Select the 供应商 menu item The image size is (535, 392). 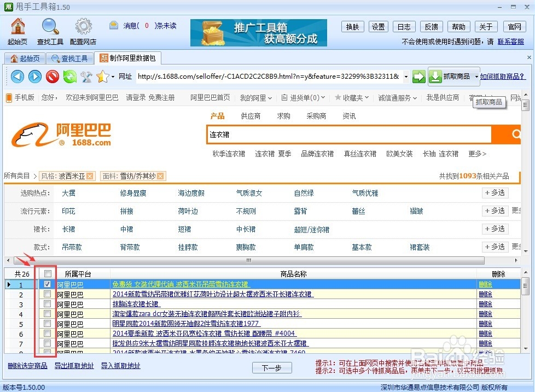(x=251, y=115)
